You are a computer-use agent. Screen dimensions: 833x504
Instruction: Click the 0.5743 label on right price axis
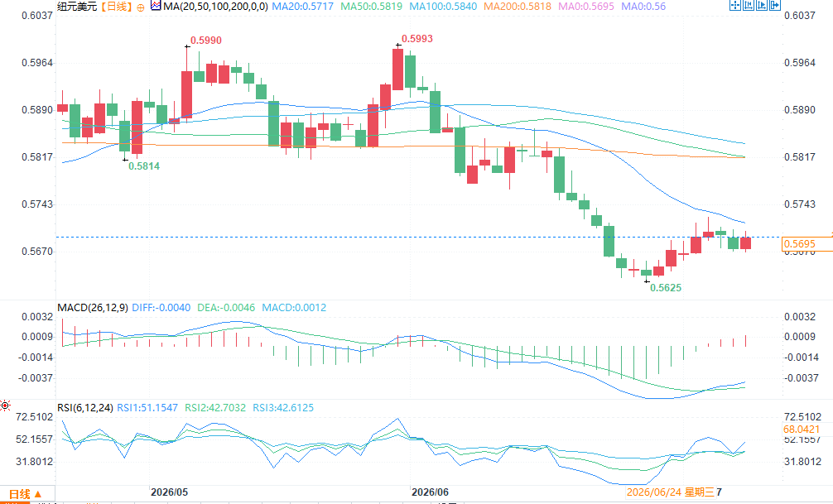click(800, 204)
